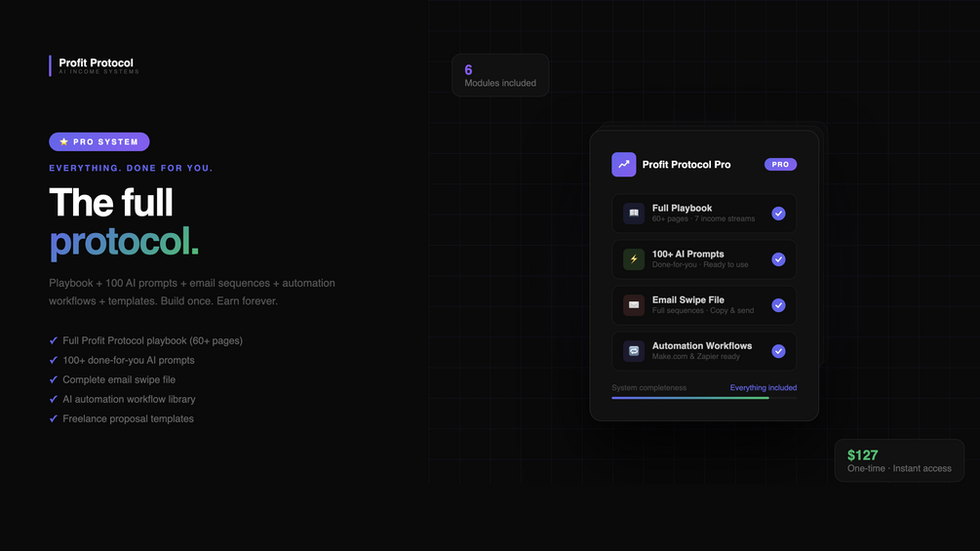
Task: Click the '6 Modules included' badge
Action: pyautogui.click(x=500, y=75)
